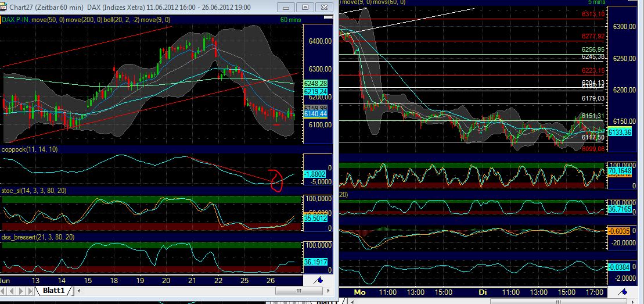Image resolution: width=644 pixels, height=304 pixels.
Task: Minimize the Chart27 window
Action: [x=286, y=7]
